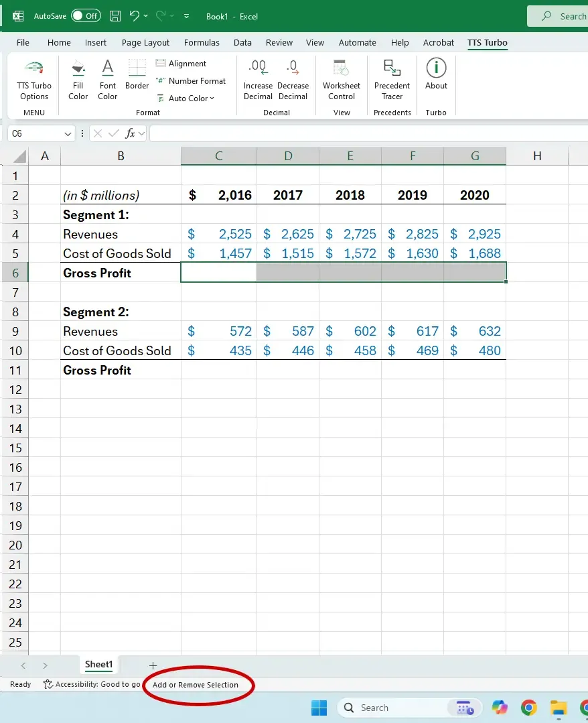Open the Page Layout tab
588x723 pixels.
coord(145,42)
